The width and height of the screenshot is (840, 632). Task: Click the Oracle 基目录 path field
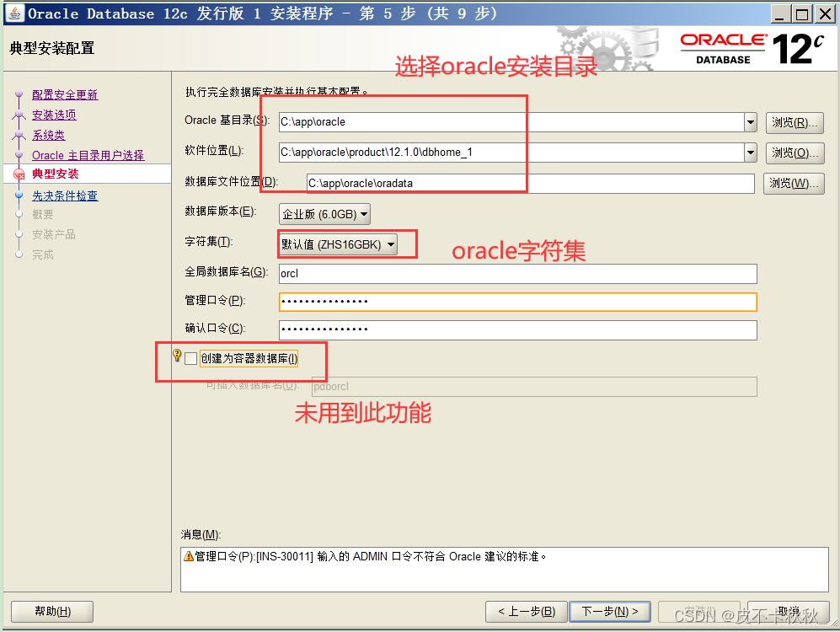click(511, 122)
